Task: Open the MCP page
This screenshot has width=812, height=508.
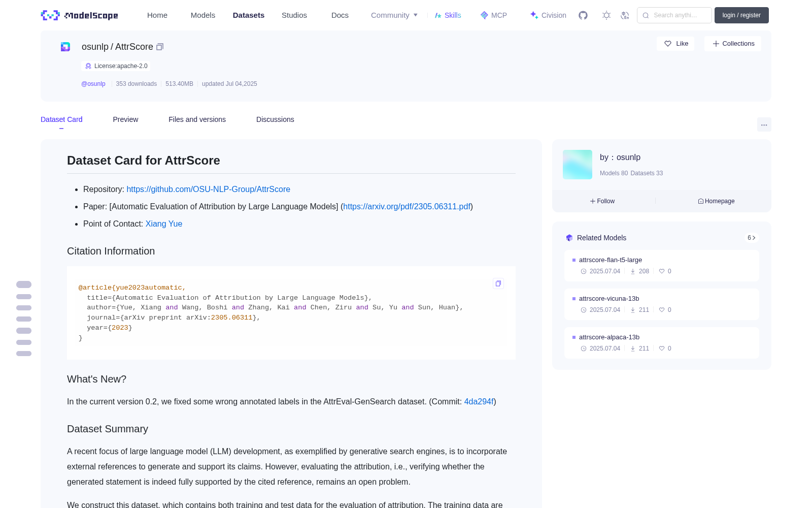Action: coord(494,15)
